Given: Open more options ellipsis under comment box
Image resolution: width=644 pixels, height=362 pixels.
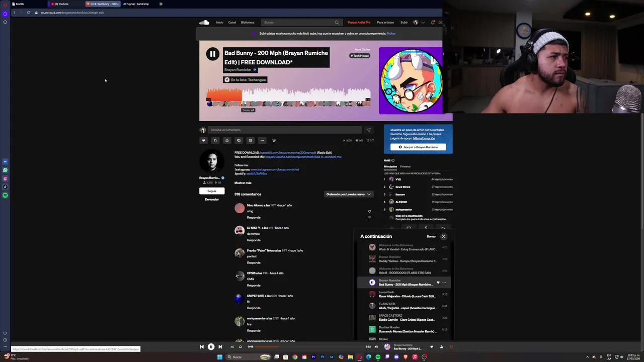Looking at the screenshot, I should point(262,140).
